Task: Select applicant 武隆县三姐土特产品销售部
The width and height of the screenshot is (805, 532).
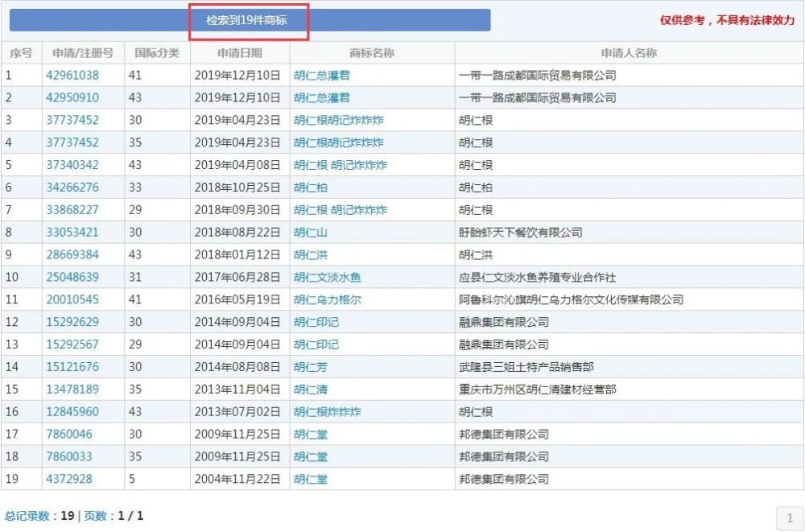Action: point(526,367)
